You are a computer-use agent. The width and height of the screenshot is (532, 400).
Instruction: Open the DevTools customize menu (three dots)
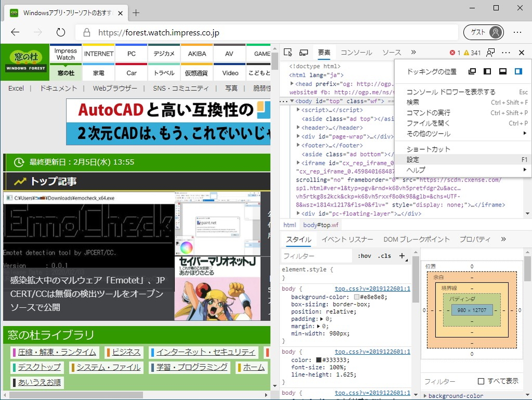click(x=506, y=52)
